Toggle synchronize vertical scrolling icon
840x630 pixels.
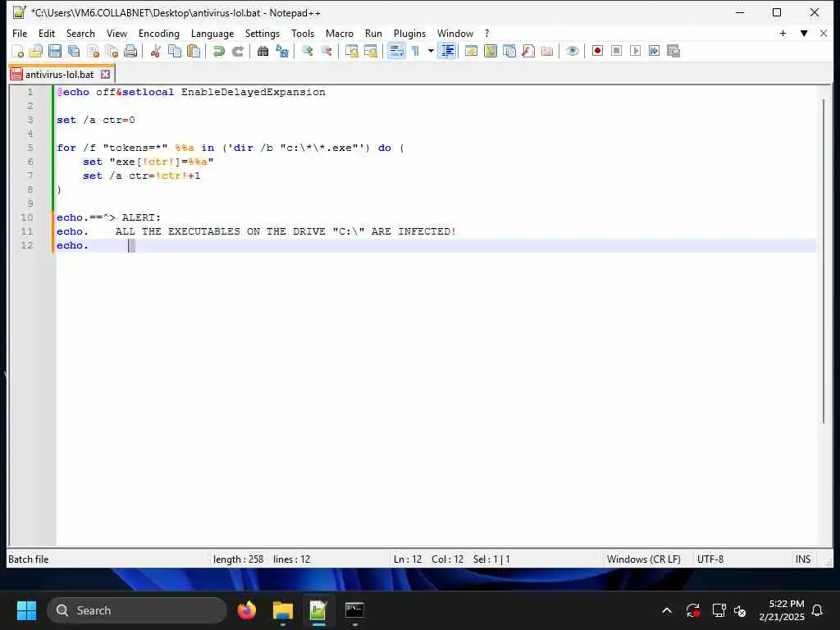point(351,52)
